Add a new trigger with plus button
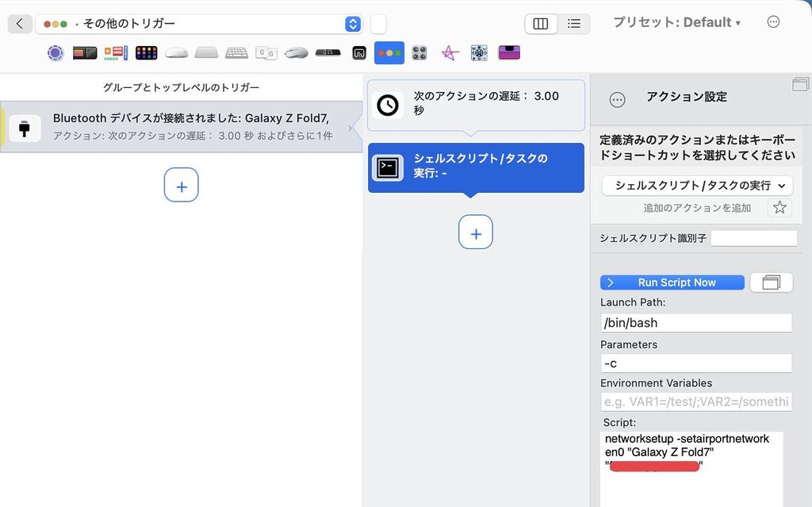This screenshot has width=812, height=507. [181, 186]
